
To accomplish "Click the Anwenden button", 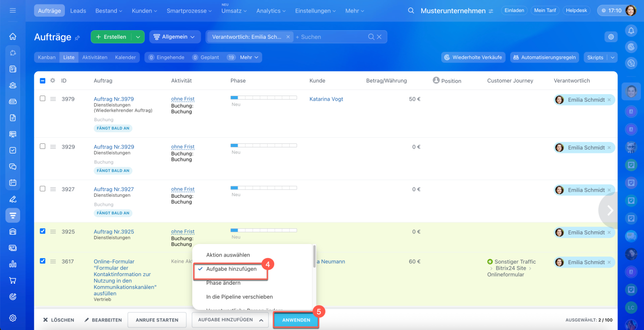I will tap(296, 320).
